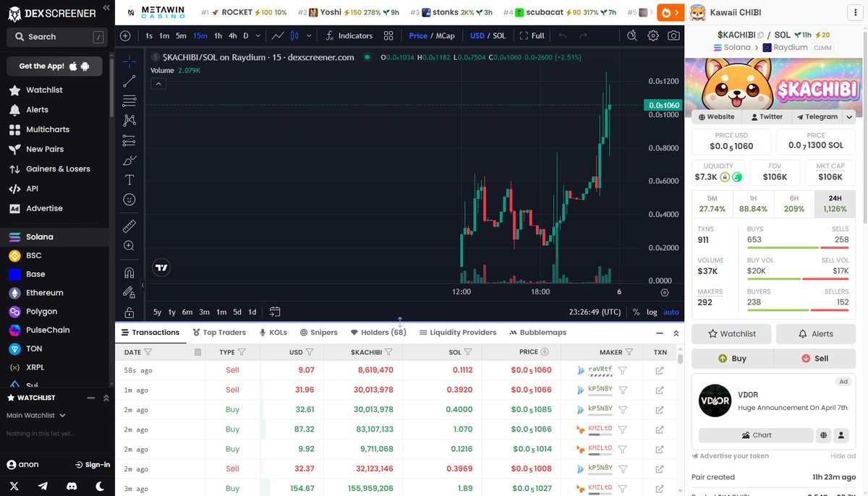Toggle dark mode moon icon
Viewport: 868px width, 496px height.
(x=100, y=486)
